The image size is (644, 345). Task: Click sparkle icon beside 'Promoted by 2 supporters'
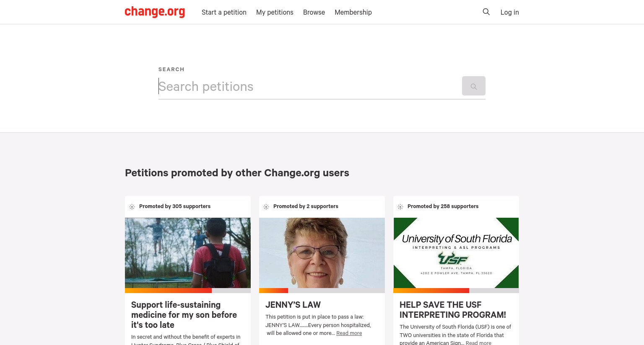click(x=266, y=207)
